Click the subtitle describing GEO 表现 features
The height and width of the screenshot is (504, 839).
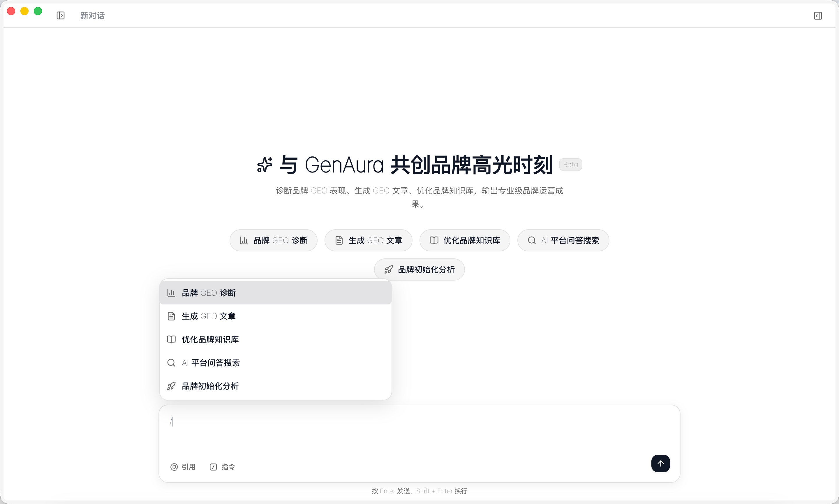(x=419, y=197)
